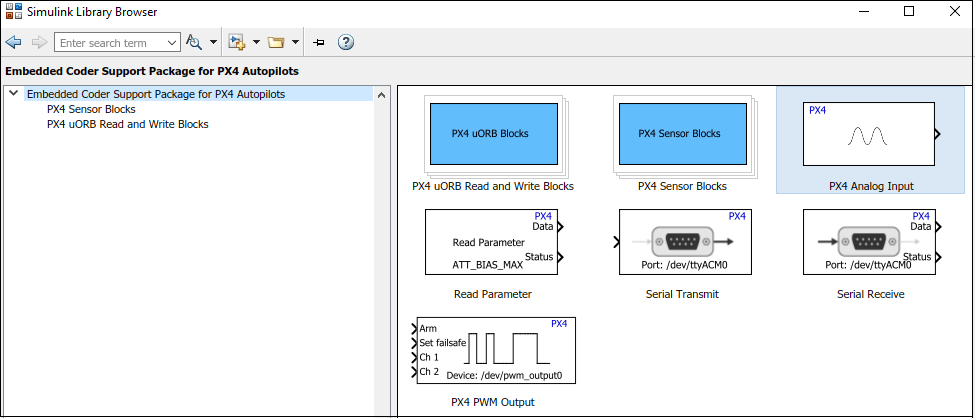Select the PX4 Analog Input block icon
The width and height of the screenshot is (975, 418).
tap(871, 134)
